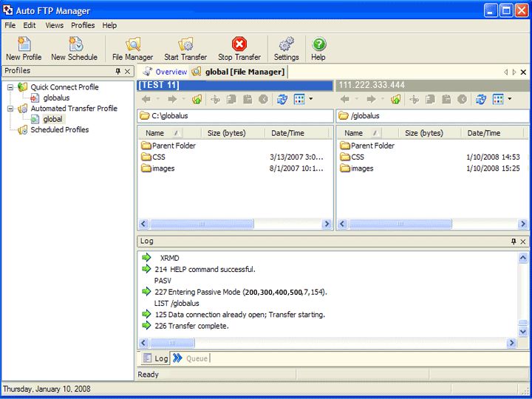Click paste icon in local pane toolbar

[248, 99]
